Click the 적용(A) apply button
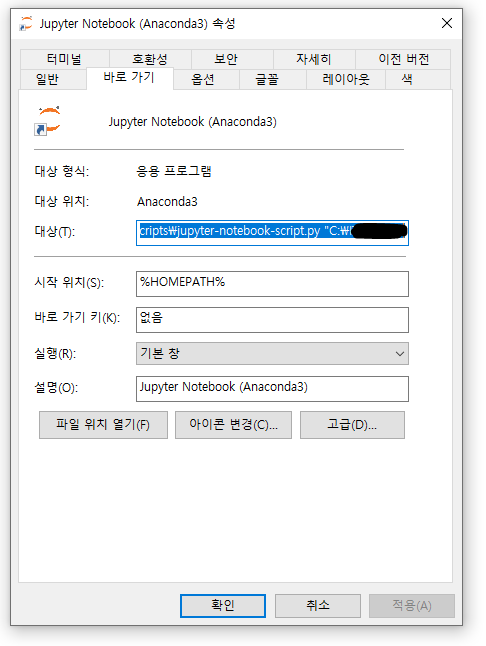Screen dimensions: 486x646 412,606
